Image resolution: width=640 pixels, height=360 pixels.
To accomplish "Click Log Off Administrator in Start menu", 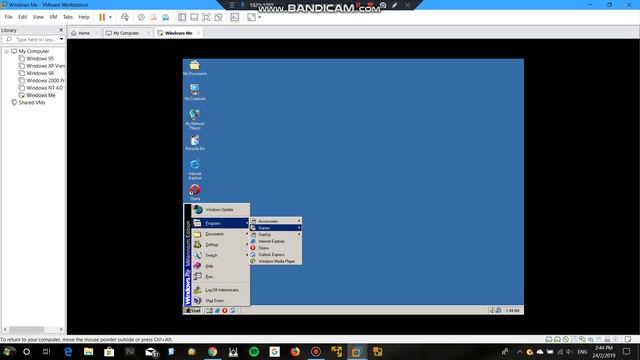I will [x=220, y=290].
